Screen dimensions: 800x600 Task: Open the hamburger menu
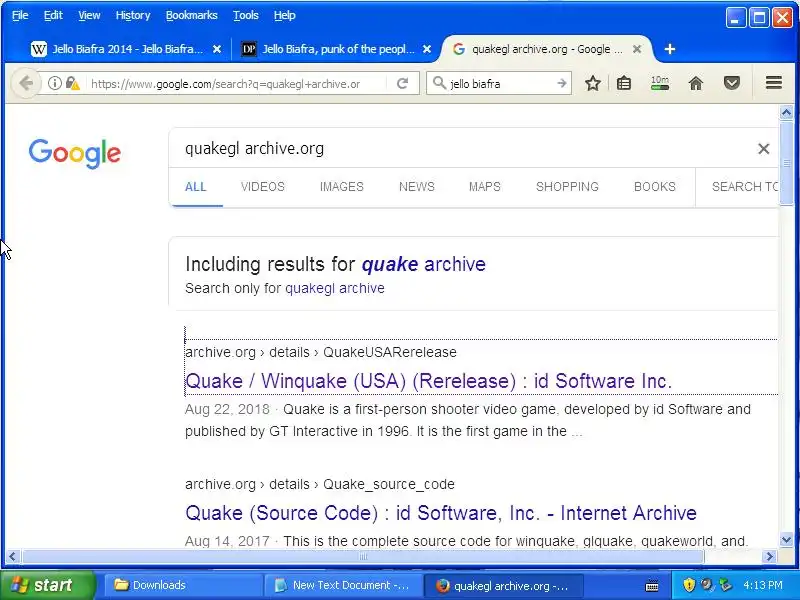pyautogui.click(x=773, y=83)
